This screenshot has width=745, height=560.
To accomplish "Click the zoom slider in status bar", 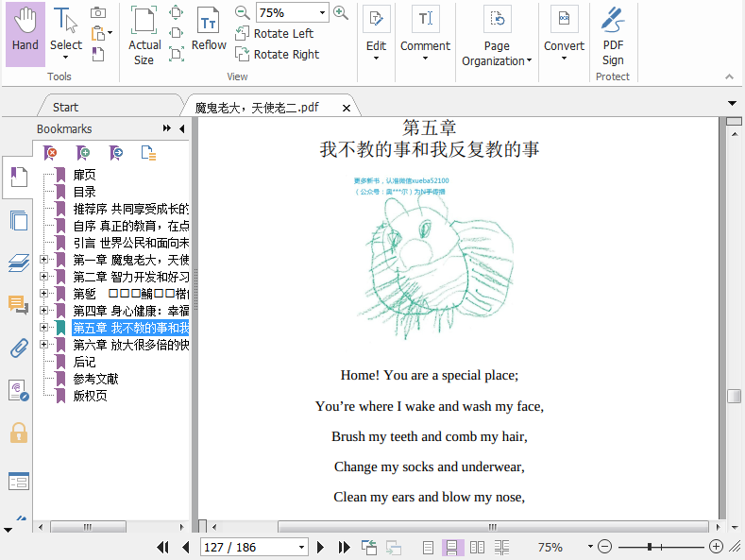I will (x=661, y=547).
